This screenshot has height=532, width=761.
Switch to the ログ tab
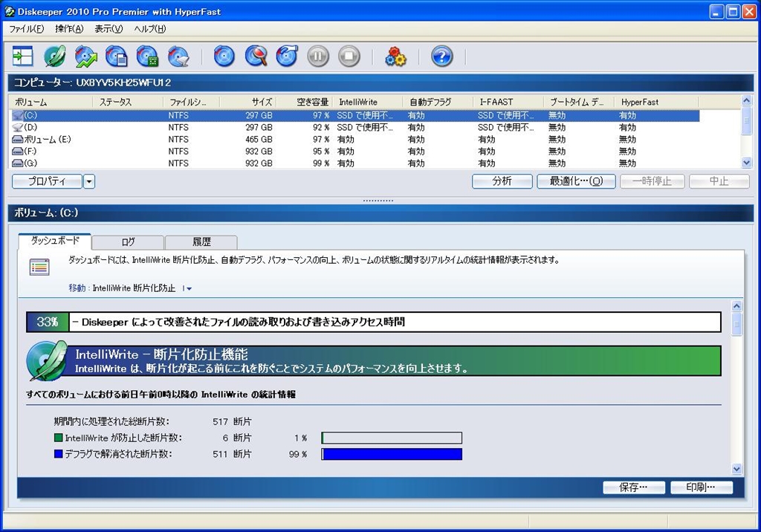pyautogui.click(x=128, y=242)
